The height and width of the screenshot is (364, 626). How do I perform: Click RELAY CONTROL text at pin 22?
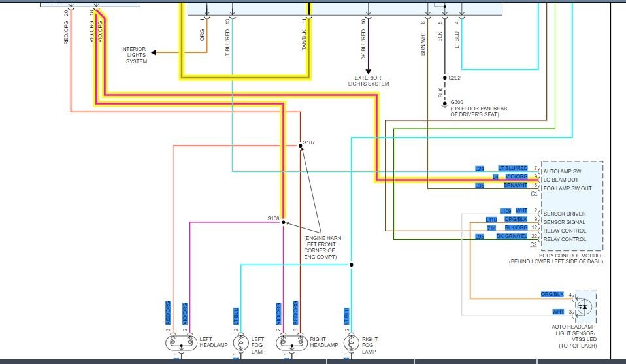tap(565, 239)
